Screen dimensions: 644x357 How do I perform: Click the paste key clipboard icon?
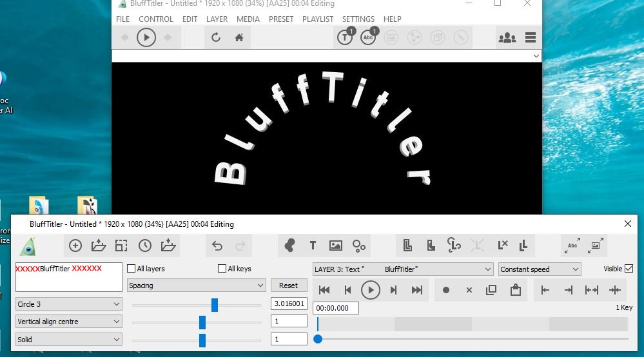pyautogui.click(x=515, y=290)
